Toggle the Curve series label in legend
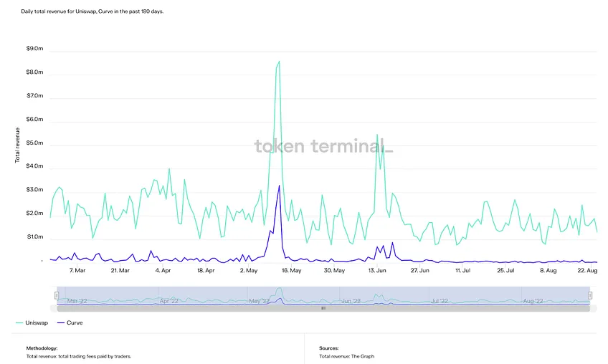608x364 pixels. [75, 324]
